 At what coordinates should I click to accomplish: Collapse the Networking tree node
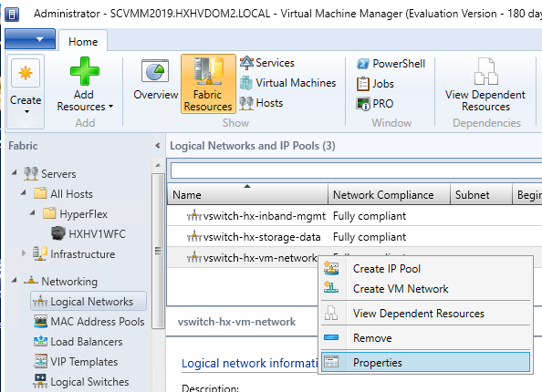[x=15, y=280]
